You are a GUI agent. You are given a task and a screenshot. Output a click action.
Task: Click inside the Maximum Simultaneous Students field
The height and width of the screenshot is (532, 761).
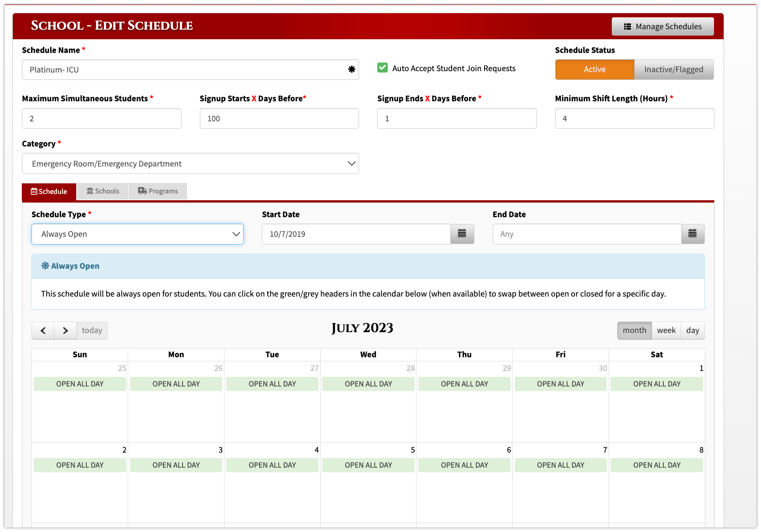tap(101, 118)
